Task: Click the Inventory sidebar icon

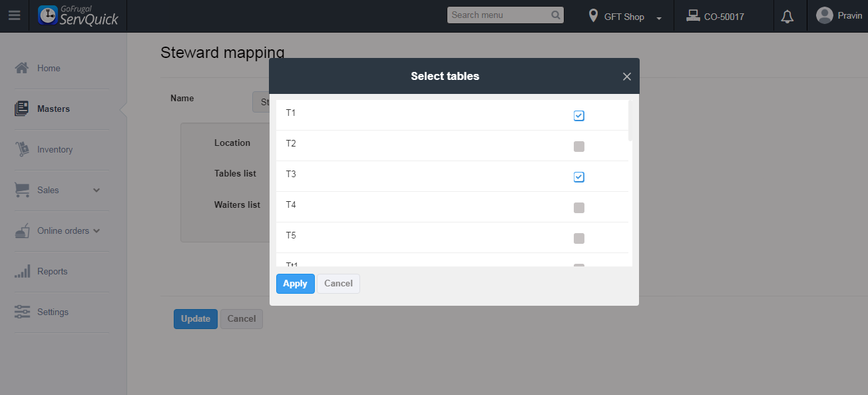Action: coord(22,150)
